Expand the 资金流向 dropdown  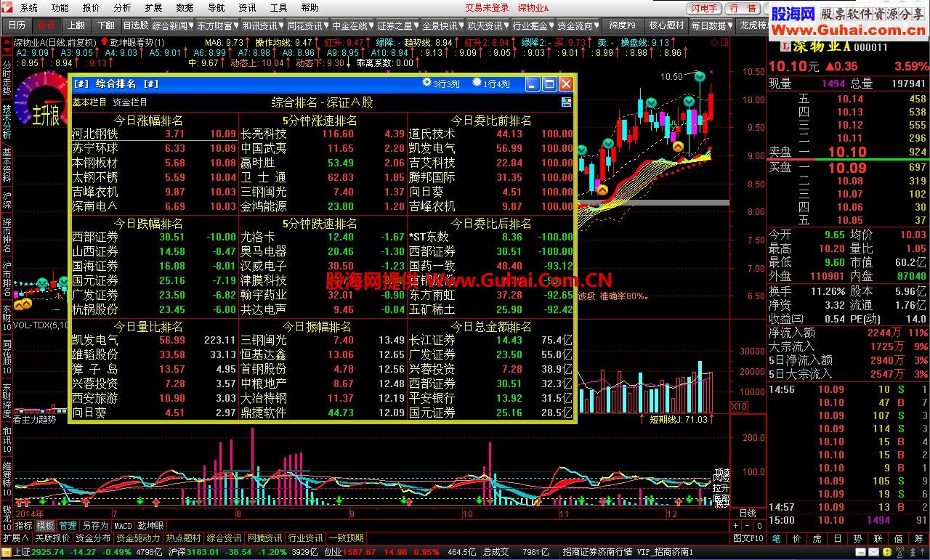coord(578,25)
